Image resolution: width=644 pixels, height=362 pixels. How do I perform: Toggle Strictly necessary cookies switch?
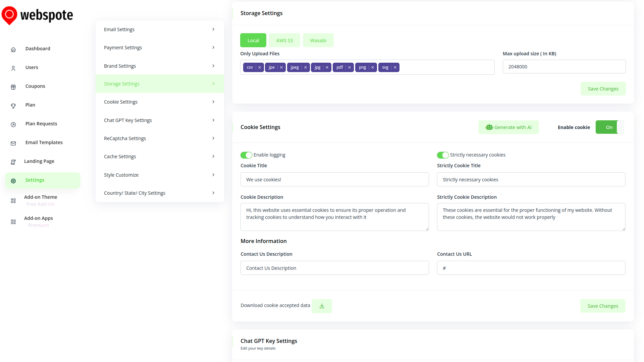(x=443, y=155)
